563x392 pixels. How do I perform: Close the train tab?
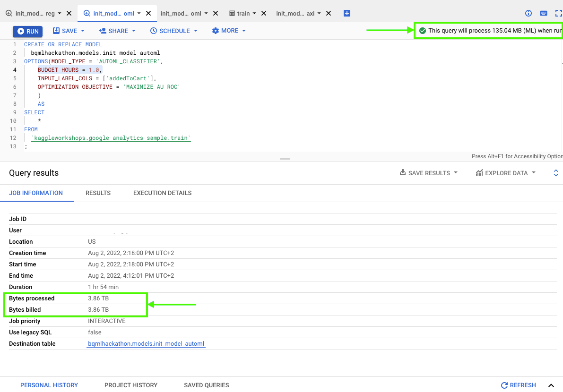[x=264, y=13]
